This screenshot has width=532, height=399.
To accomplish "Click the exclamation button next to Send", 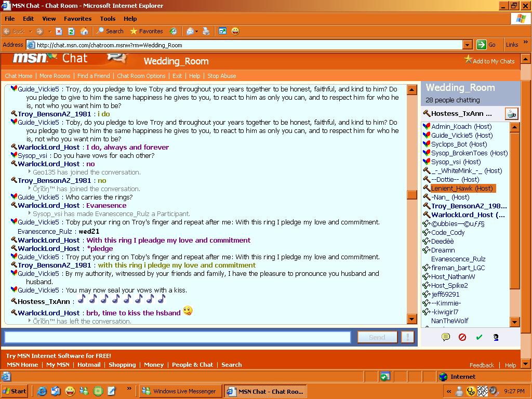I will pyautogui.click(x=407, y=337).
